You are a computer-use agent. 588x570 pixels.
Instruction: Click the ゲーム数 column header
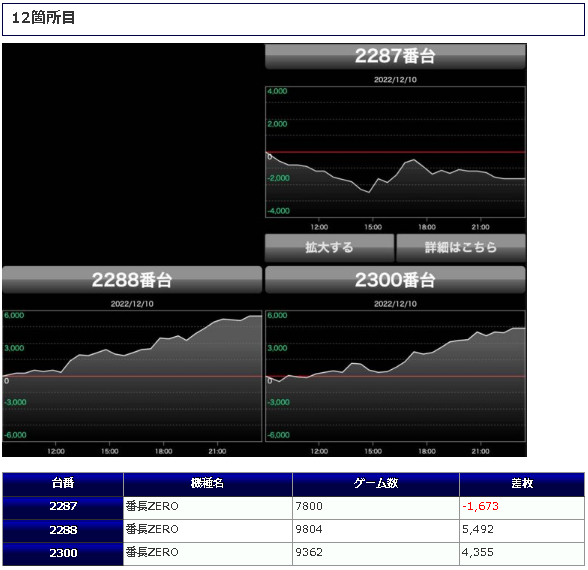coord(376,484)
